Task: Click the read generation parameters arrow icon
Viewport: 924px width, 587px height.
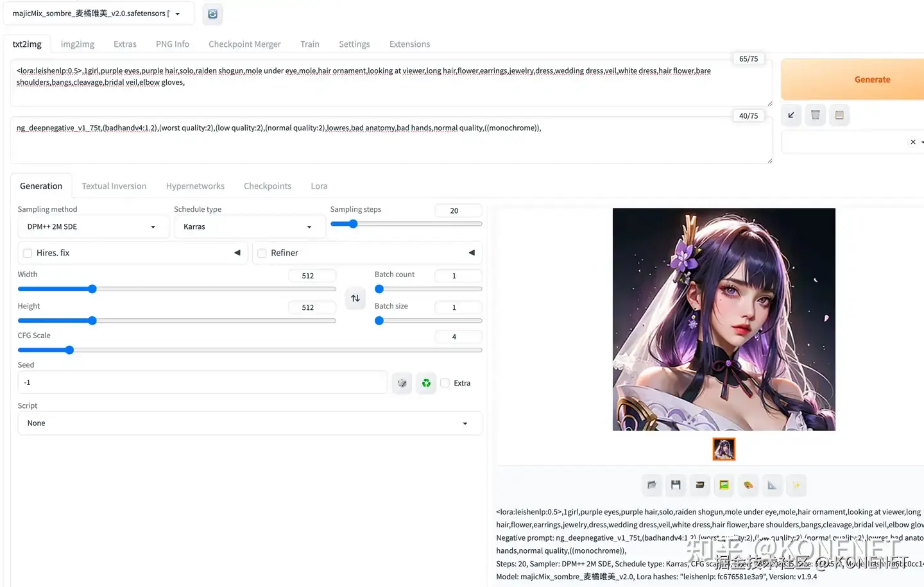Action: click(791, 115)
